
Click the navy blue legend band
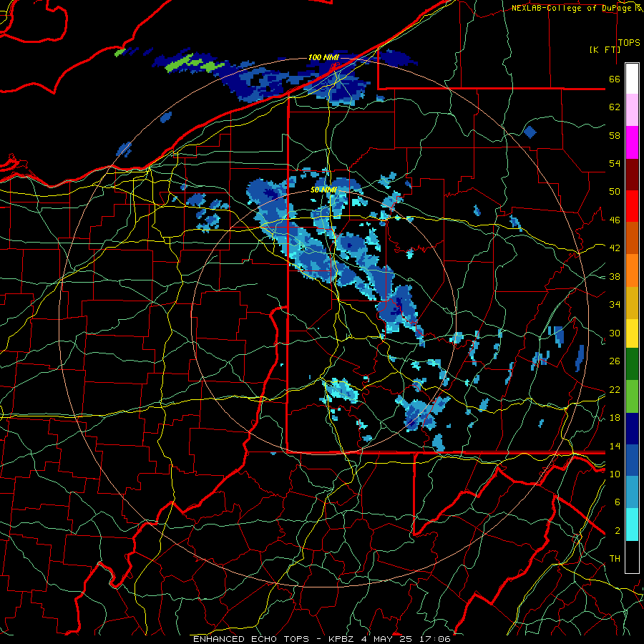632,429
